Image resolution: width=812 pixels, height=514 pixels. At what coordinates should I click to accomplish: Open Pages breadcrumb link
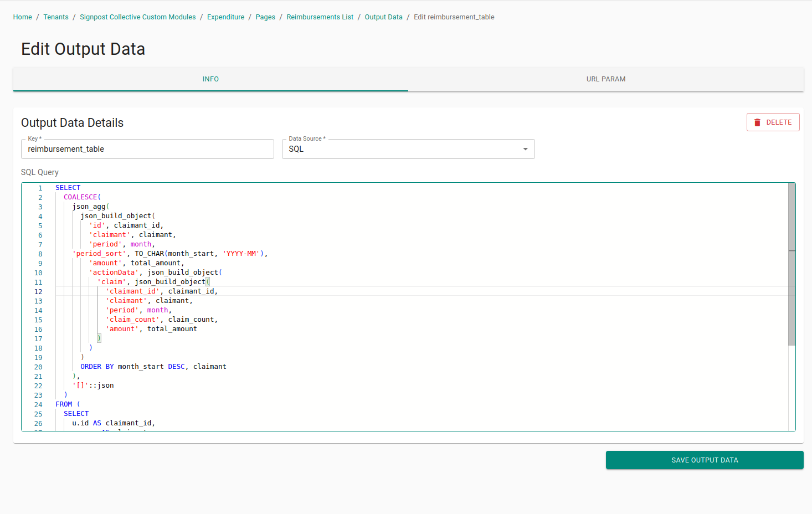pos(265,17)
